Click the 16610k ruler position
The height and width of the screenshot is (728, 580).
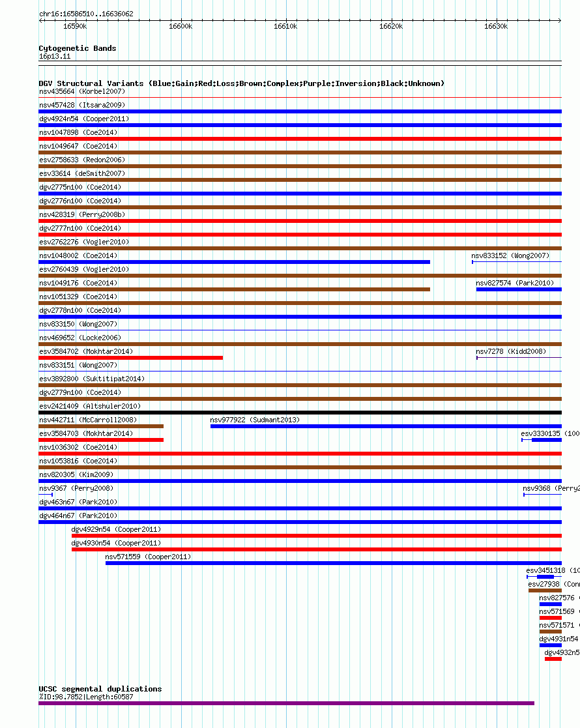click(x=285, y=27)
